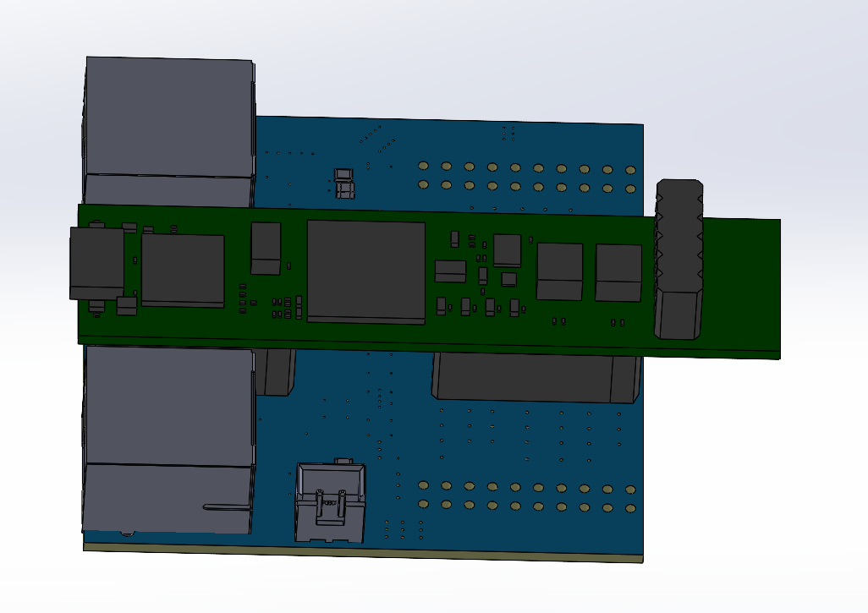Click the small square chip above twin components
Screen dimensions: 868x613
click(507, 249)
